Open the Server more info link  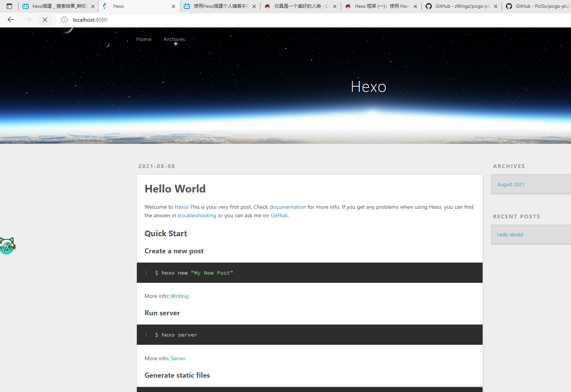point(178,358)
